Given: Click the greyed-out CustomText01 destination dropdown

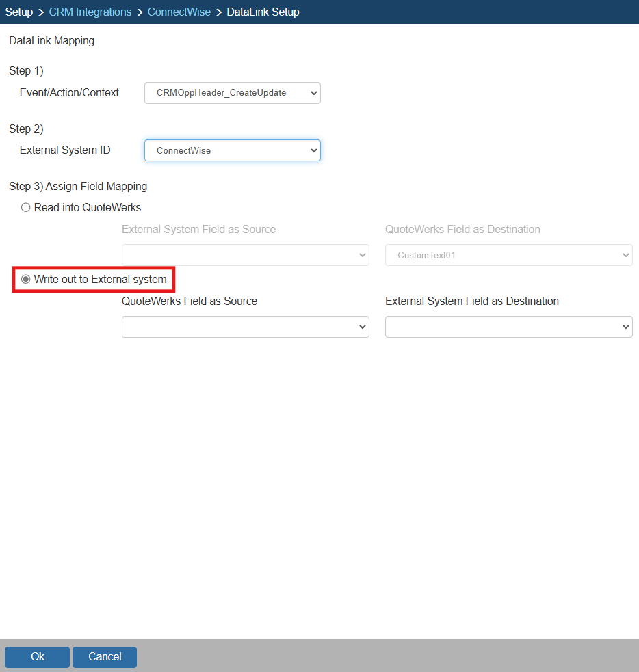Looking at the screenshot, I should point(508,255).
